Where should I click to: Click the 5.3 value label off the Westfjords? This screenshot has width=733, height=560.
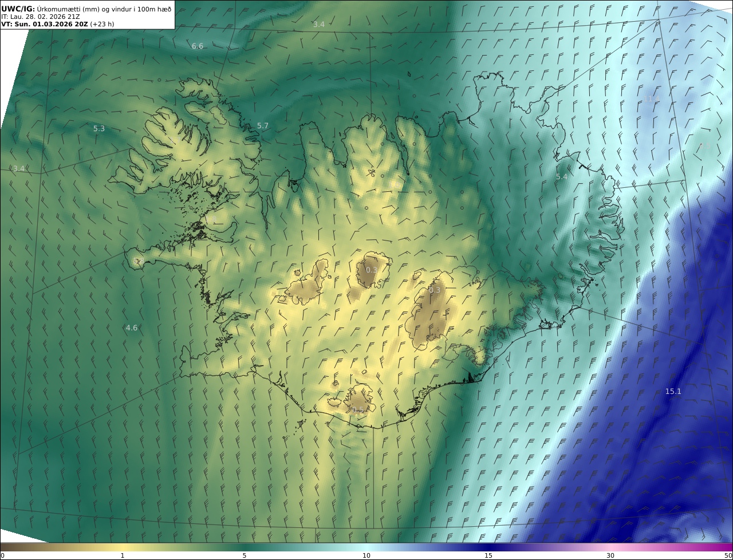(x=99, y=129)
